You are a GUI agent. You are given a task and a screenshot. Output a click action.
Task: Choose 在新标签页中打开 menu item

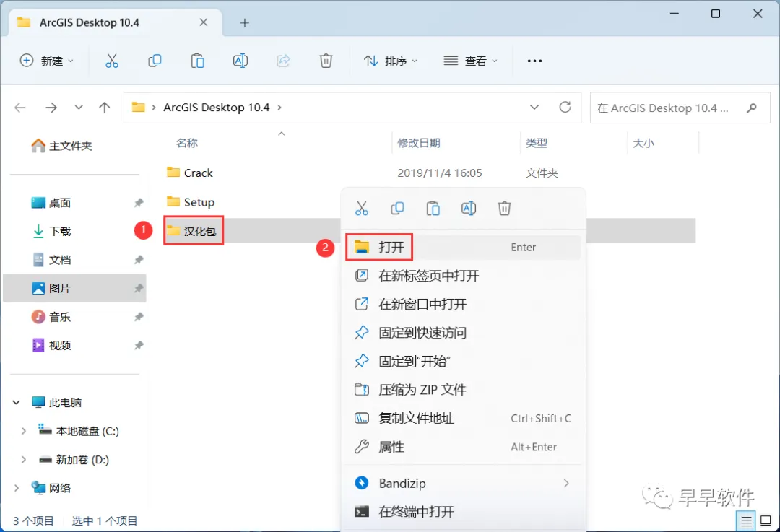pyautogui.click(x=463, y=276)
